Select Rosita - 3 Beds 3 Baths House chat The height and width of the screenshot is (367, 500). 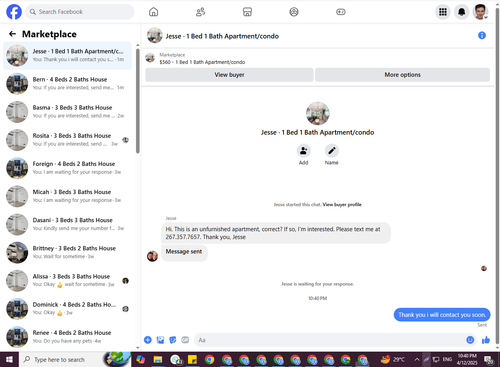click(x=67, y=140)
